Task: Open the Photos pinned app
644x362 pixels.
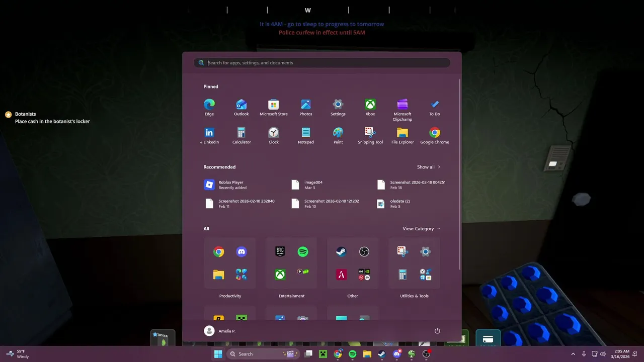Action: [306, 107]
